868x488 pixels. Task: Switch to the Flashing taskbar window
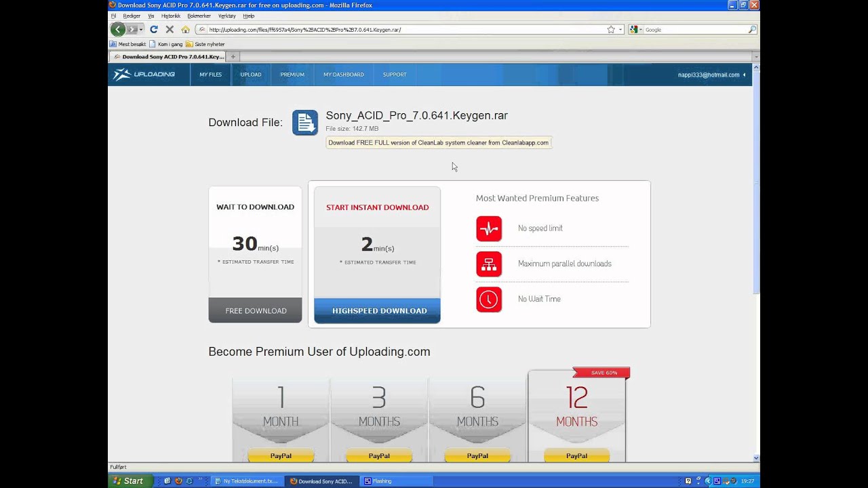point(396,481)
